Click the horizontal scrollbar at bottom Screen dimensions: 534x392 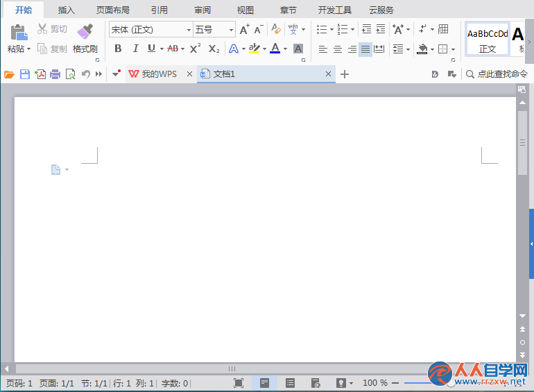tap(232, 368)
